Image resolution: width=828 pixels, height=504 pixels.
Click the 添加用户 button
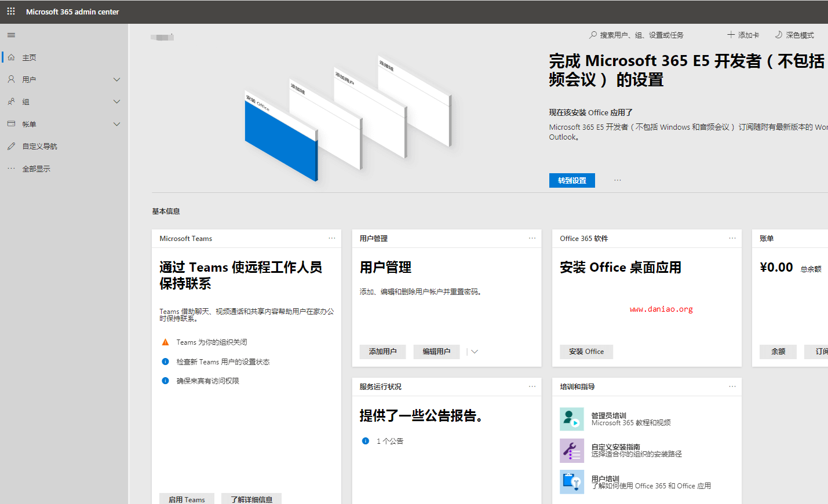pos(382,352)
